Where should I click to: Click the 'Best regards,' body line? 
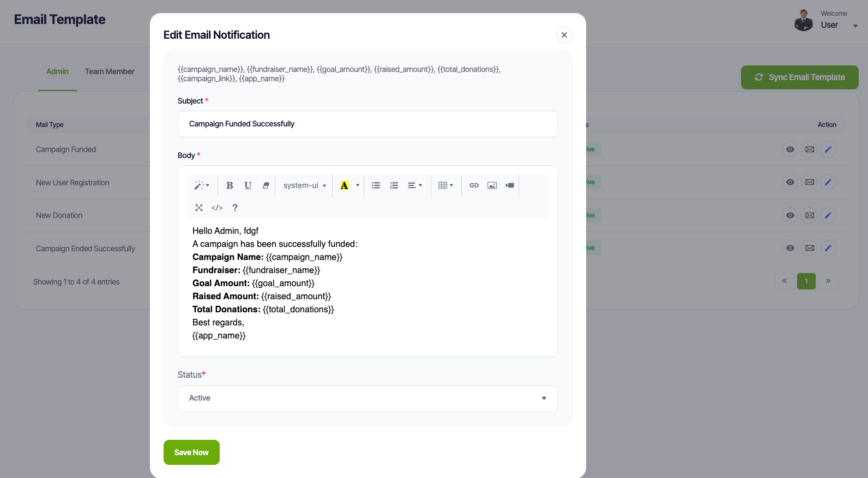click(x=218, y=323)
